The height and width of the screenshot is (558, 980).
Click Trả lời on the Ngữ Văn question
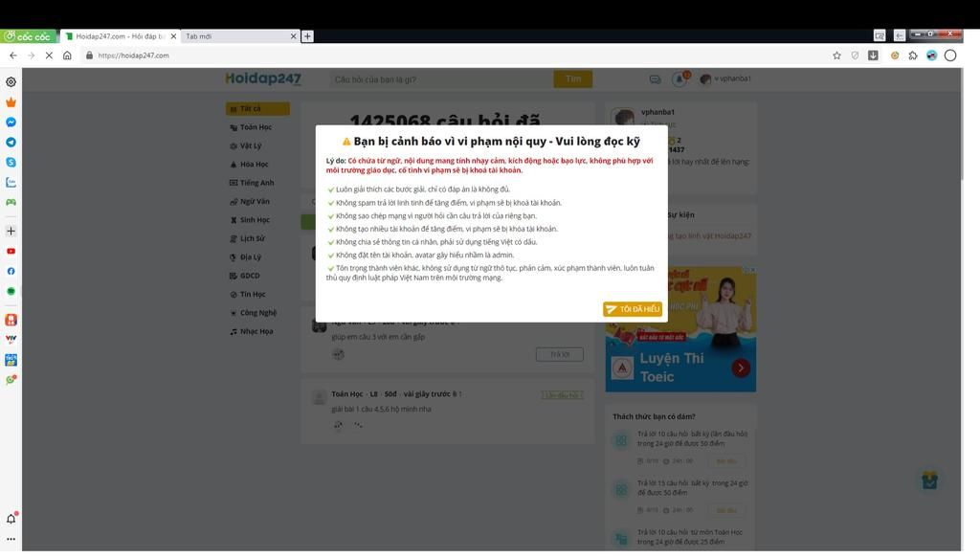pyautogui.click(x=559, y=354)
